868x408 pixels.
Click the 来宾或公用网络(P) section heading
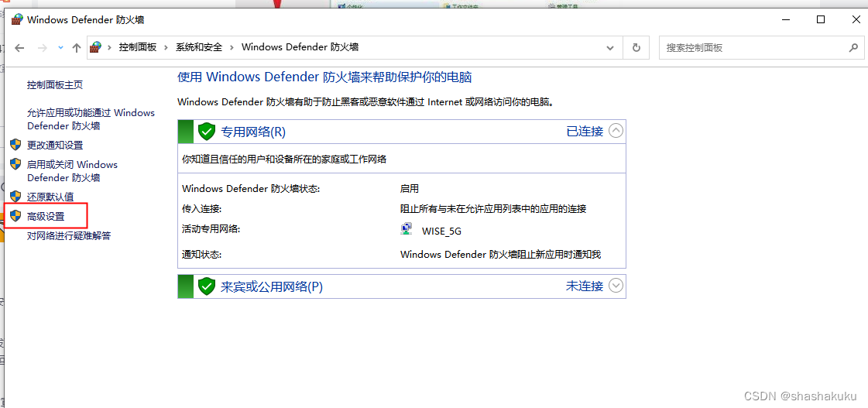(x=271, y=286)
